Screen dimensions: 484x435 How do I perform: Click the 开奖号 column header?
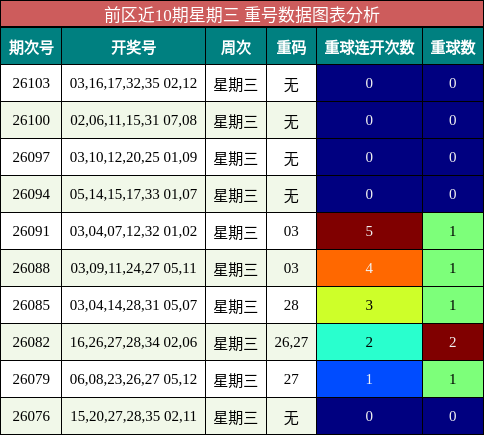point(133,46)
